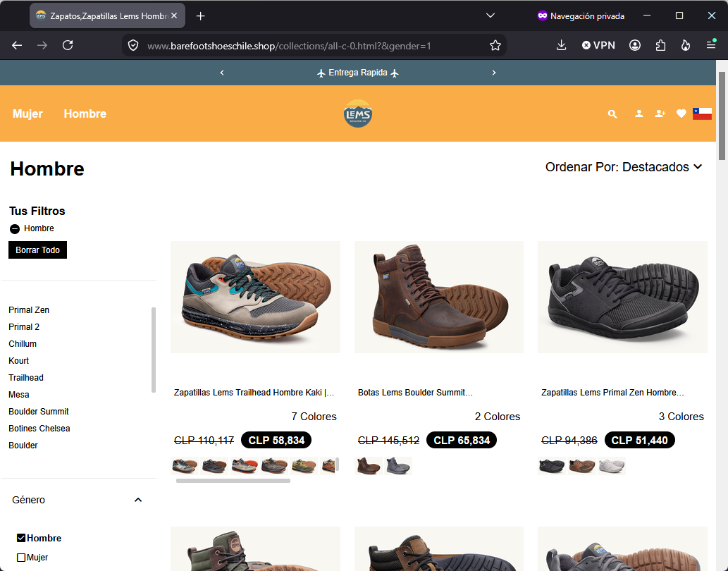Viewport: 728px width, 571px height.
Task: Select brown Boulder Summit color swatch
Action: tap(369, 466)
